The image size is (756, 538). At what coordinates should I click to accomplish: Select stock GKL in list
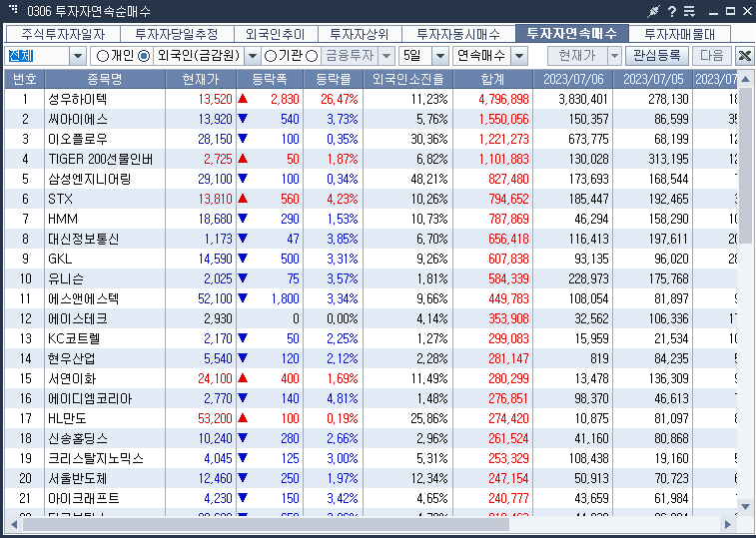60,259
